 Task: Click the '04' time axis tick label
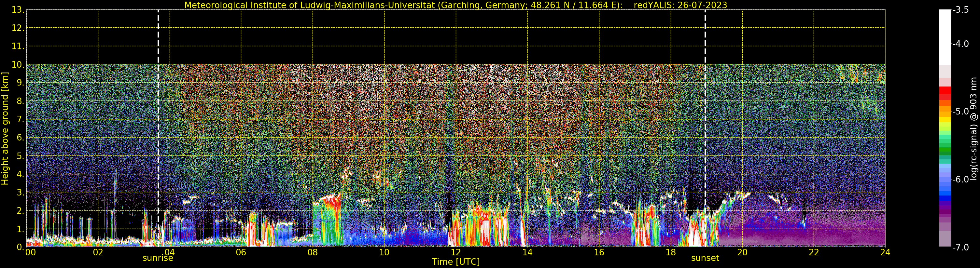pyautogui.click(x=170, y=252)
